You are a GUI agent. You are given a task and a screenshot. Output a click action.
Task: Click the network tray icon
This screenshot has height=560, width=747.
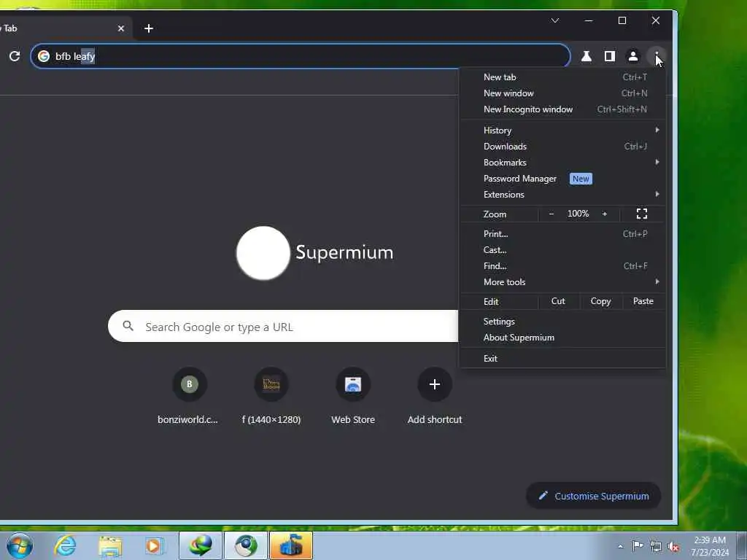[656, 546]
